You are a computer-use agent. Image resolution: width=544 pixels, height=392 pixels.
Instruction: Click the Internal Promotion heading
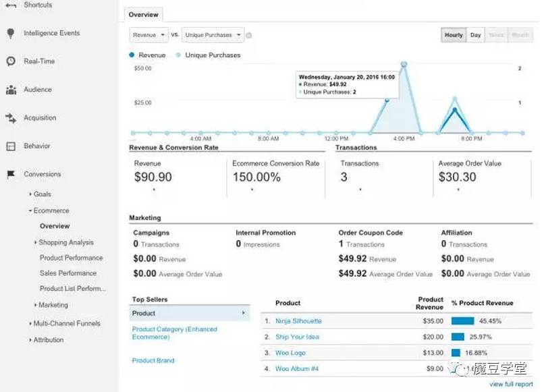266,233
